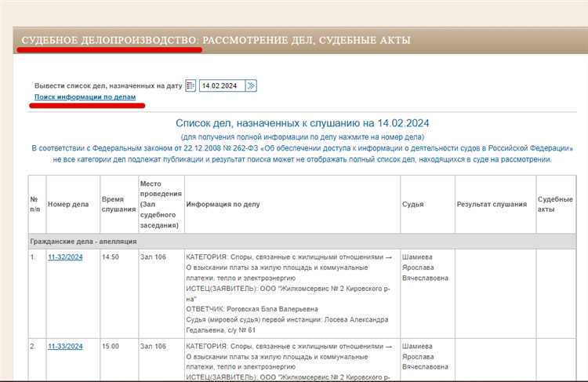The height and width of the screenshot is (382, 588).
Task: Click the page header 'Судебное делопроизводство'
Action: pos(109,40)
